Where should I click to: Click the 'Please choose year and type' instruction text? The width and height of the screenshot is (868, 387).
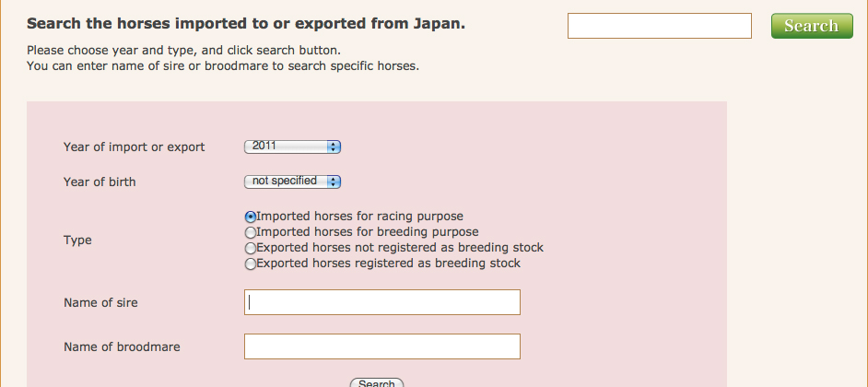(x=190, y=51)
